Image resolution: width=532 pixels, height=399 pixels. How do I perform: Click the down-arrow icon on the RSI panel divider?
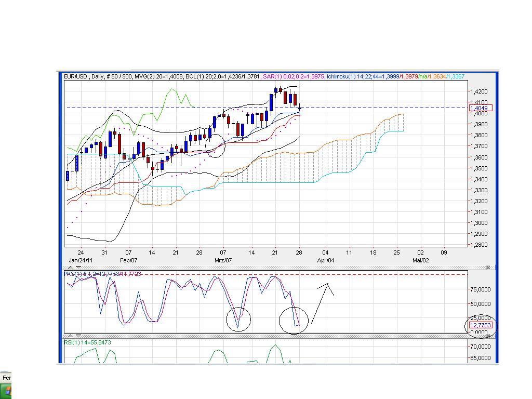pyautogui.click(x=78, y=335)
